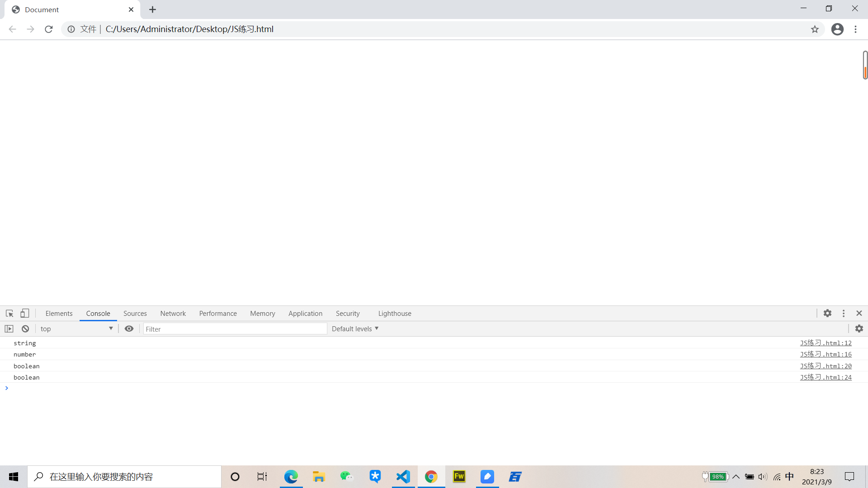
Task: Go forward to next page
Action: coord(30,29)
